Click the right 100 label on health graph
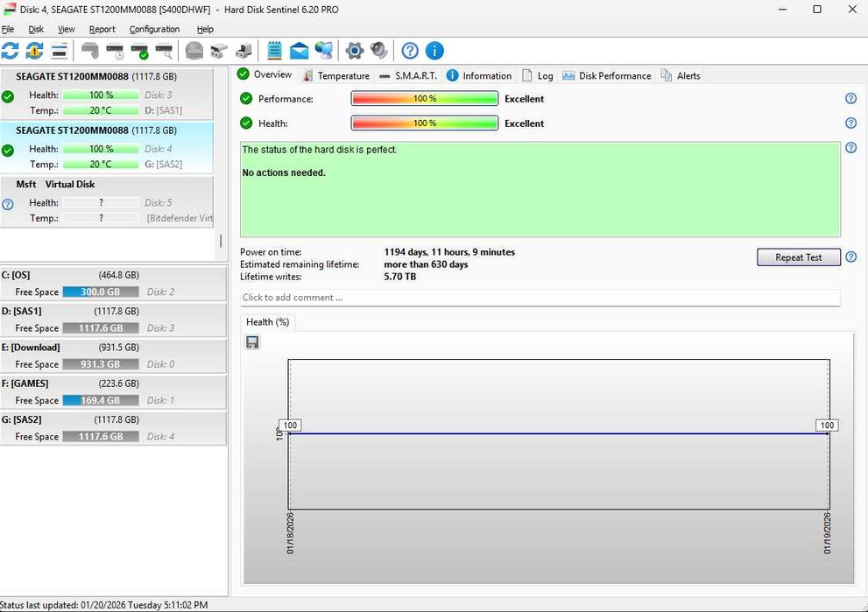The width and height of the screenshot is (868, 612). coord(827,425)
